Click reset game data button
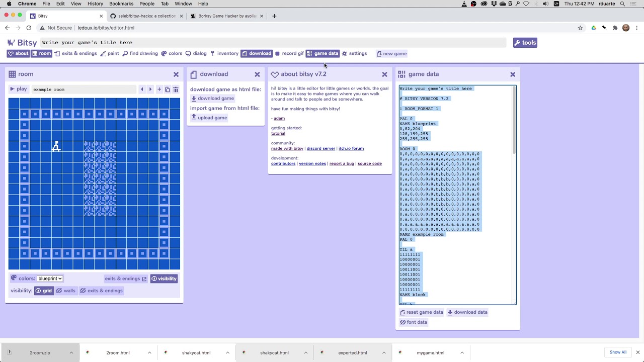The width and height of the screenshot is (644, 362). pyautogui.click(x=422, y=312)
